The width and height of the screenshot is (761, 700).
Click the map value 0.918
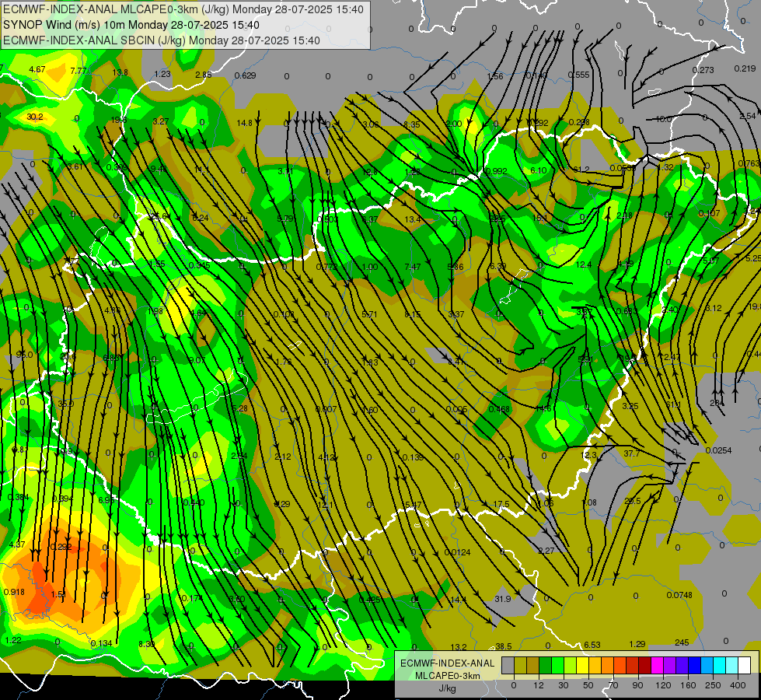[x=14, y=592]
